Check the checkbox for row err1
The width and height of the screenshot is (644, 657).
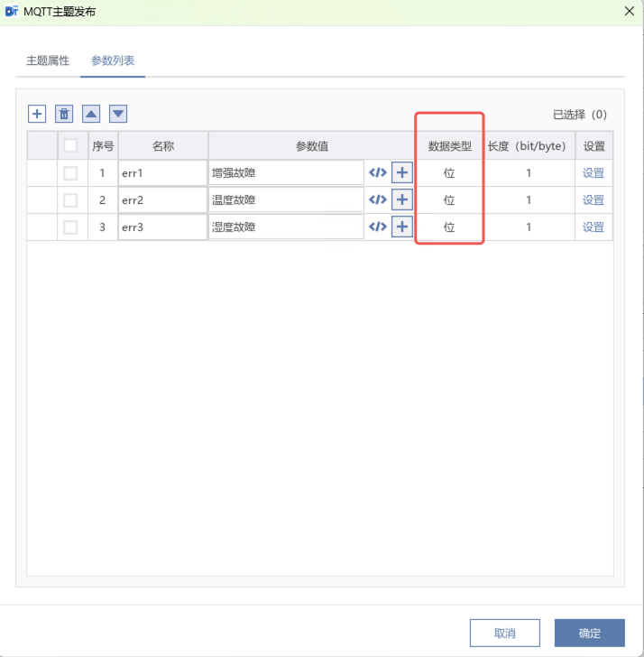(70, 173)
